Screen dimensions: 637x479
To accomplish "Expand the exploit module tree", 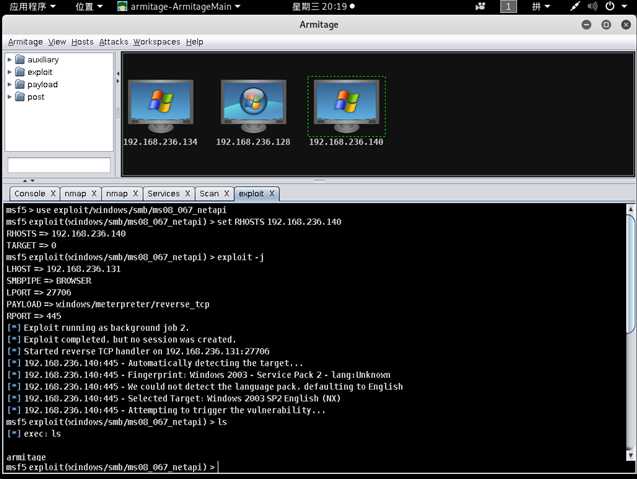I will click(9, 72).
